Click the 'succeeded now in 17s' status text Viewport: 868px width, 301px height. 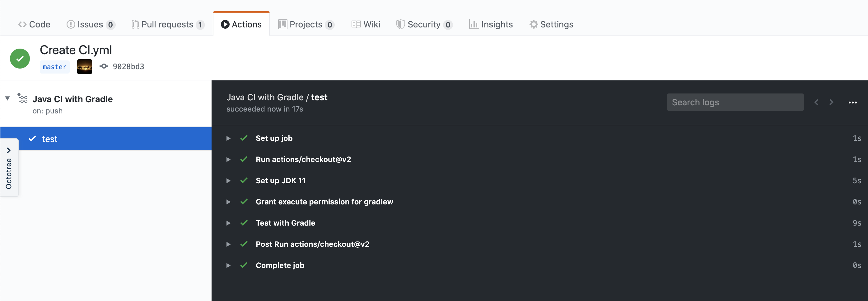click(x=265, y=109)
